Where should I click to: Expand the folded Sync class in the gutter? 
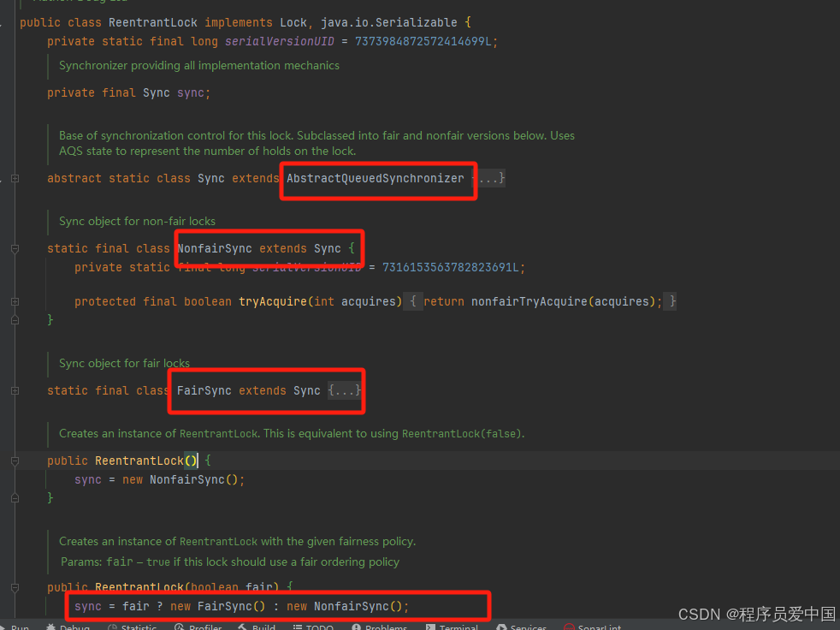click(15, 179)
